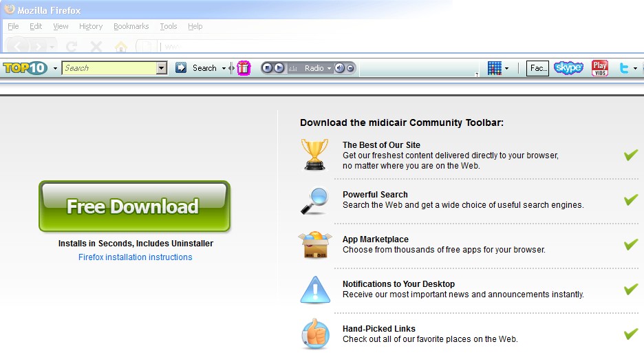
Task: Open the Tools menu
Action: coord(169,26)
